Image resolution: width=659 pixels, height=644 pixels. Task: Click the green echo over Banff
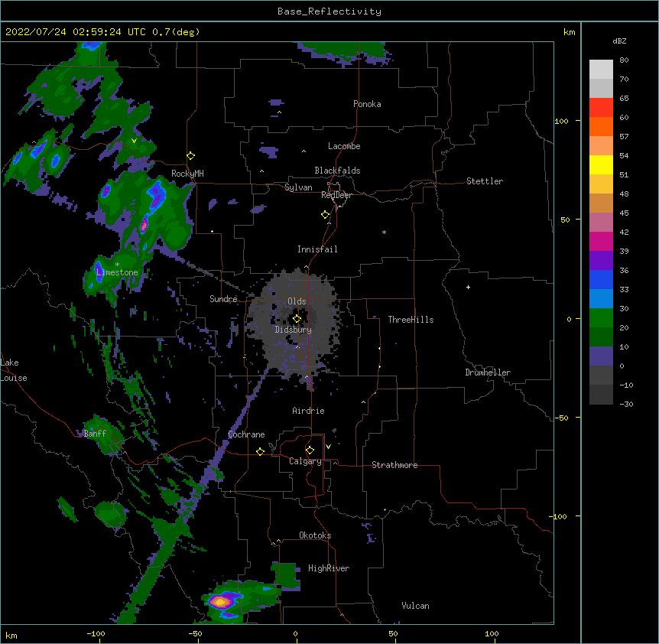tap(104, 435)
